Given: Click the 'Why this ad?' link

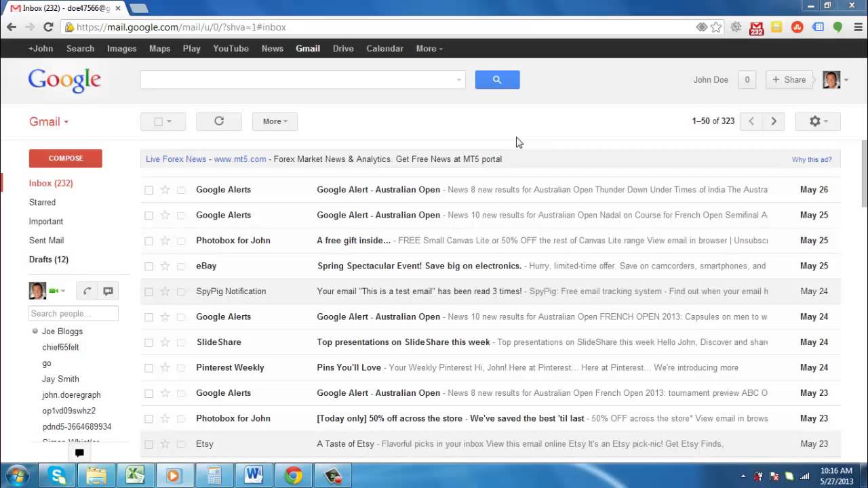Looking at the screenshot, I should click(x=812, y=159).
